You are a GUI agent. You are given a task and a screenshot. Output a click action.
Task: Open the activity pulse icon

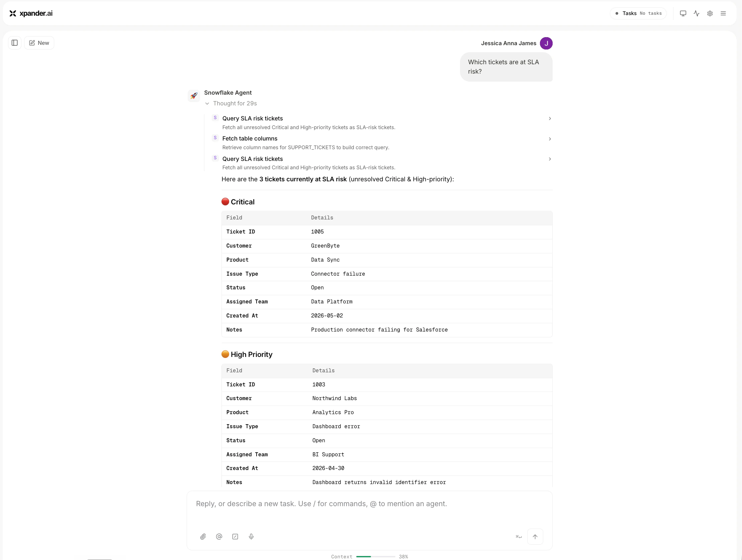point(697,13)
